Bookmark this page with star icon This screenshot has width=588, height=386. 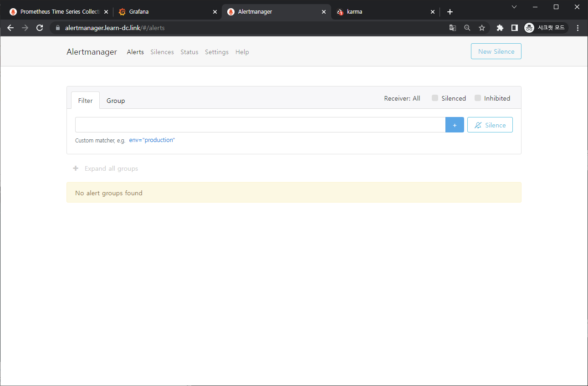pos(481,28)
